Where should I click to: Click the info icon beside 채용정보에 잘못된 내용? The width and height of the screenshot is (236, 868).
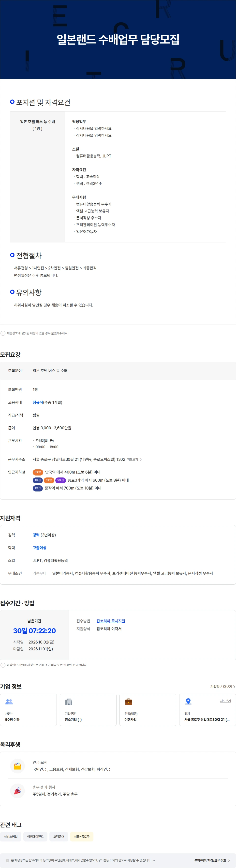click(3, 333)
